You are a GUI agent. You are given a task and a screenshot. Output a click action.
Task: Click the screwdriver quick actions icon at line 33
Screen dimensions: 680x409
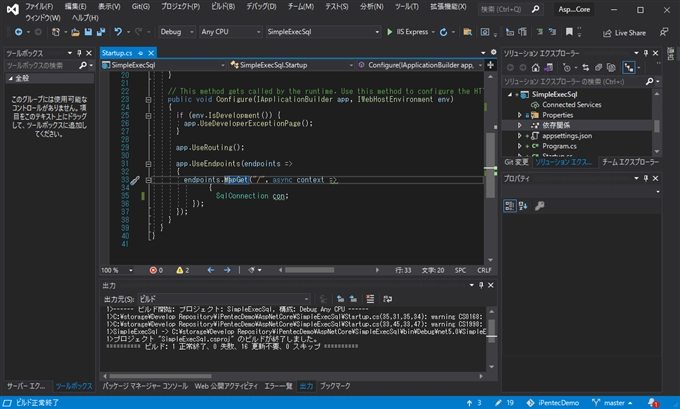click(135, 180)
